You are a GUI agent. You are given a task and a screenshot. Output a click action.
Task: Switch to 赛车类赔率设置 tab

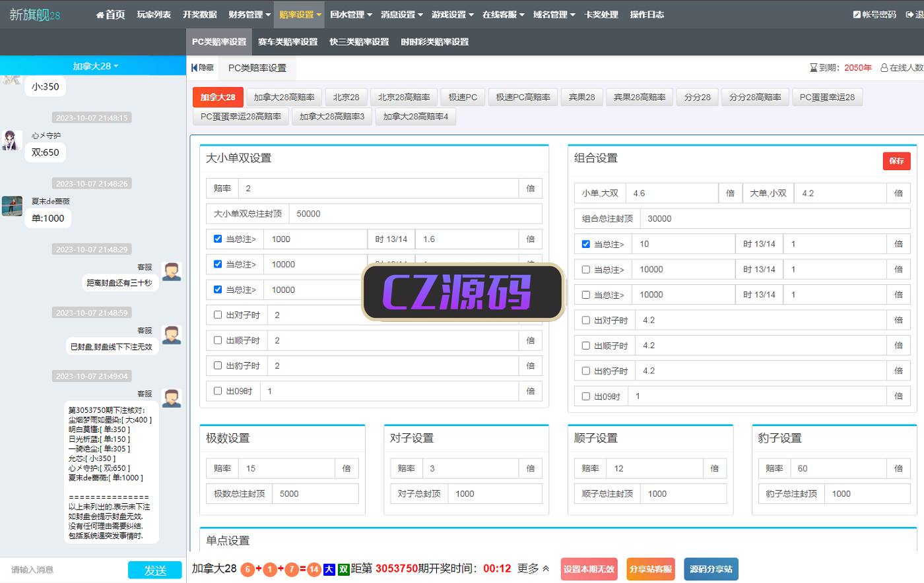[288, 42]
